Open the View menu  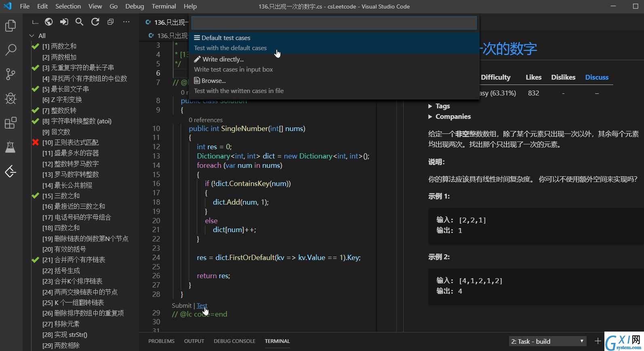click(x=95, y=6)
